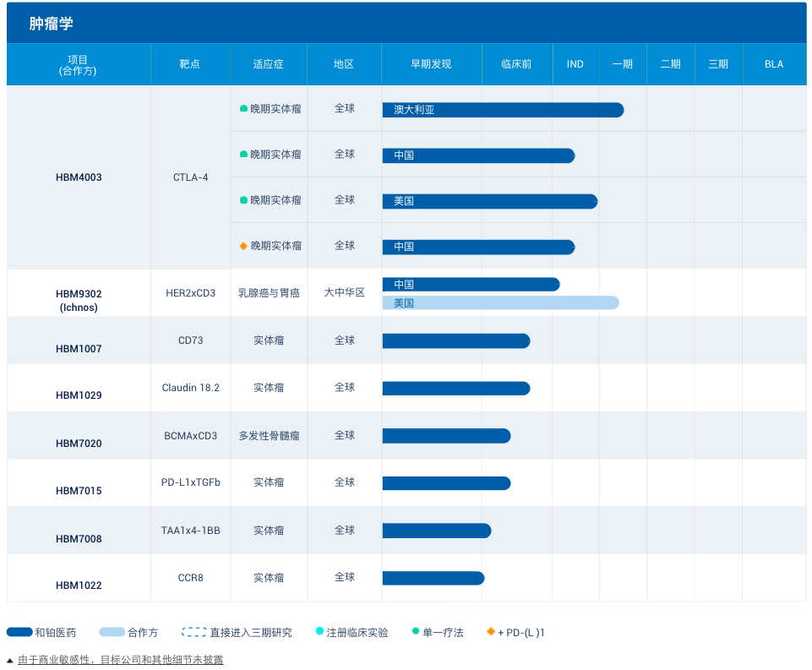This screenshot has width=812, height=670.
Task: Click the 二期 stage header
Action: pyautogui.click(x=670, y=64)
